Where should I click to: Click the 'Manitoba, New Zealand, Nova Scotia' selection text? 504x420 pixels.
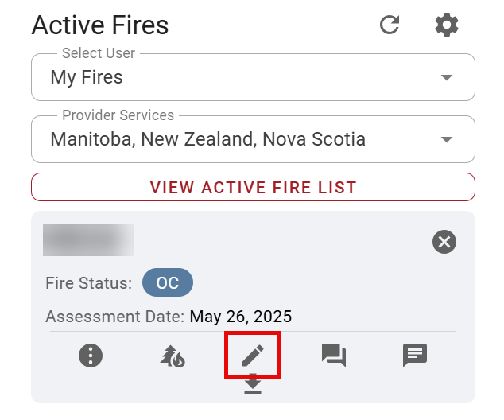(207, 139)
